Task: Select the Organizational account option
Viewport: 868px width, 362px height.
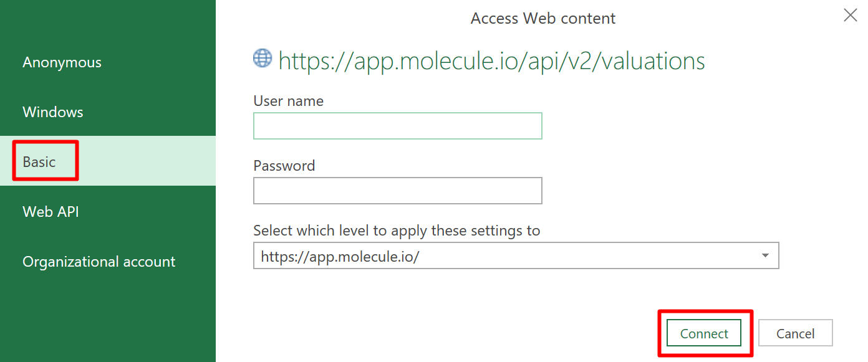Action: click(99, 262)
